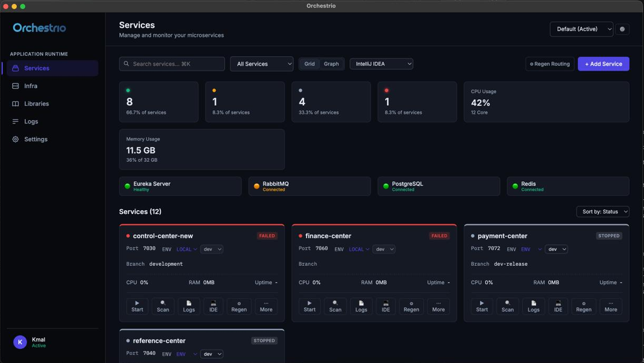Screen dimensions: 644x363
Task: Open payment-center in IDE
Action: pos(558,306)
